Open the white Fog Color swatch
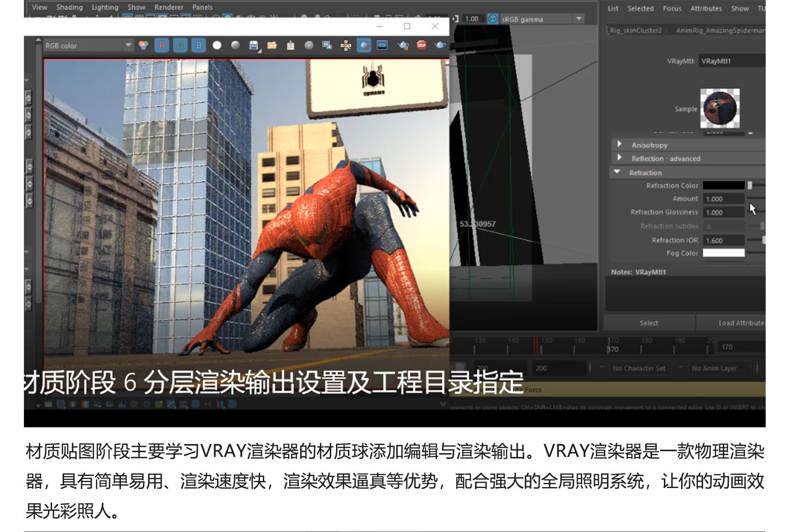The image size is (792, 532). point(724,253)
